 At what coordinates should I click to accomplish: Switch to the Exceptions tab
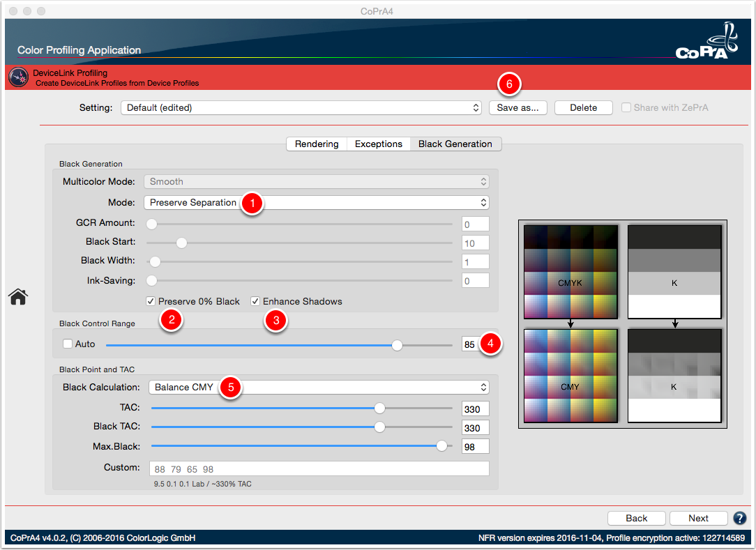pos(379,144)
